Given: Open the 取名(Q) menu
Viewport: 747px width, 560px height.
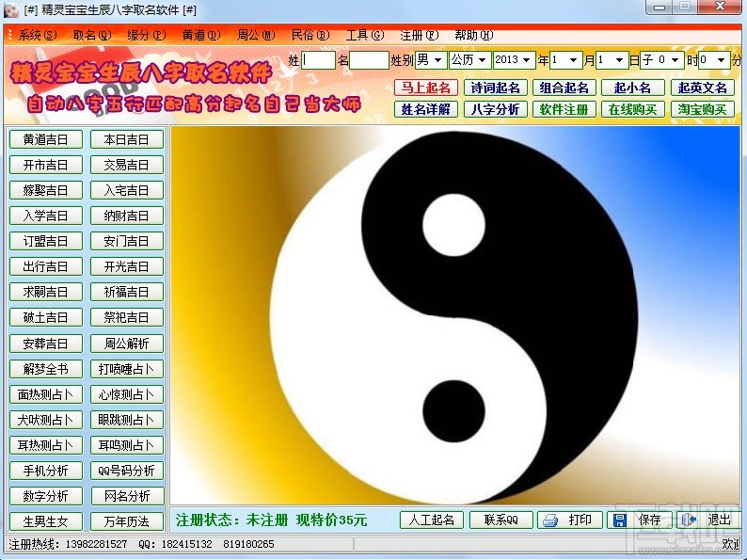Looking at the screenshot, I should (92, 35).
